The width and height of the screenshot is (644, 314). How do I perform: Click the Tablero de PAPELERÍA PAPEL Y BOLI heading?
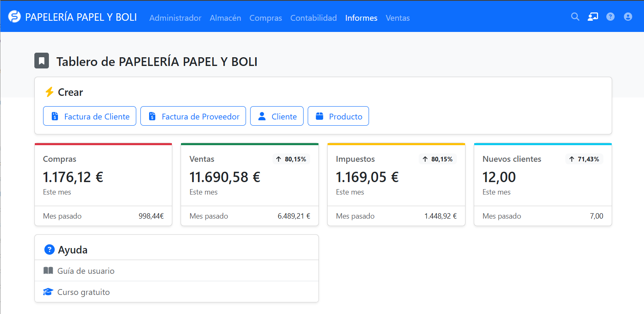[x=157, y=62]
